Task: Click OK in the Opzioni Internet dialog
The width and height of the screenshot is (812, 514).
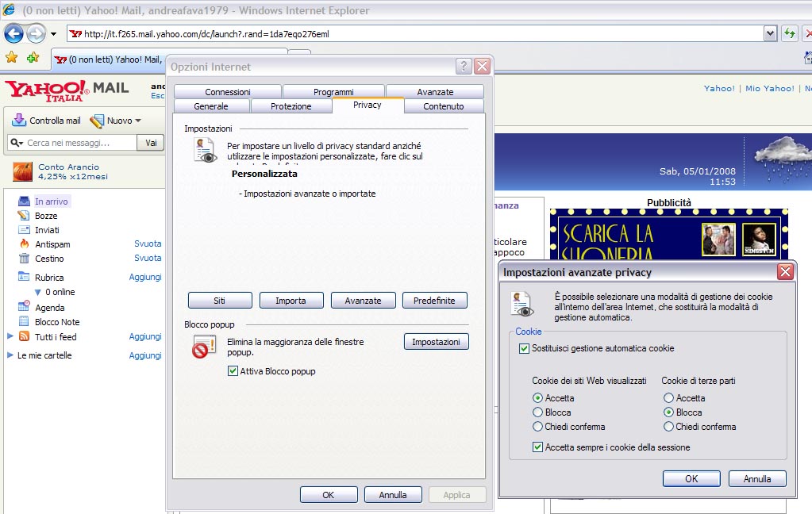Action: click(x=329, y=495)
